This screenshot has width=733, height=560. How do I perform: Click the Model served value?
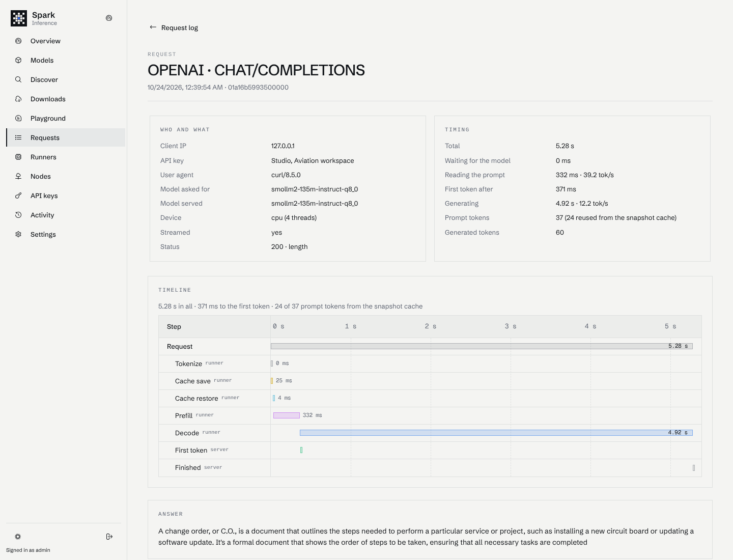[x=315, y=203]
